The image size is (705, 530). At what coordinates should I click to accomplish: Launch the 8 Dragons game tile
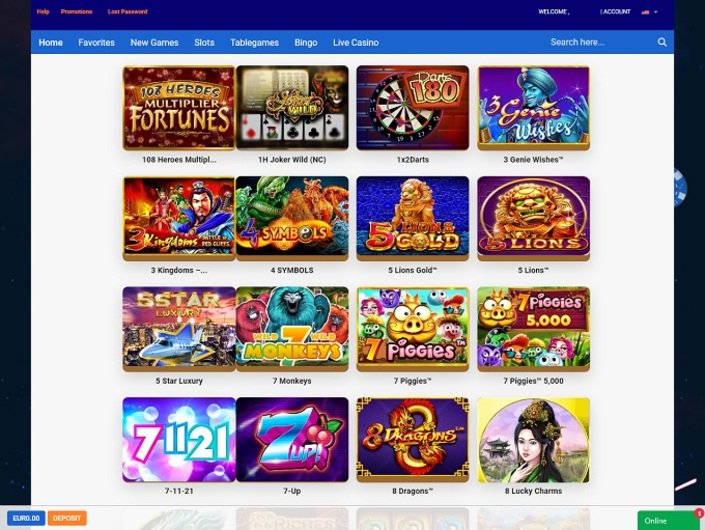(413, 440)
